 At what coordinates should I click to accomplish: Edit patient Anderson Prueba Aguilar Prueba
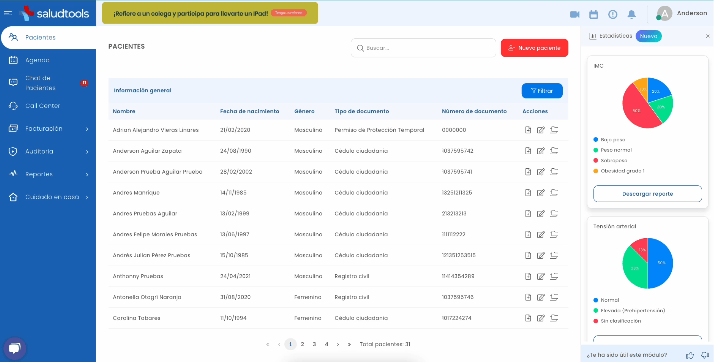coord(541,172)
